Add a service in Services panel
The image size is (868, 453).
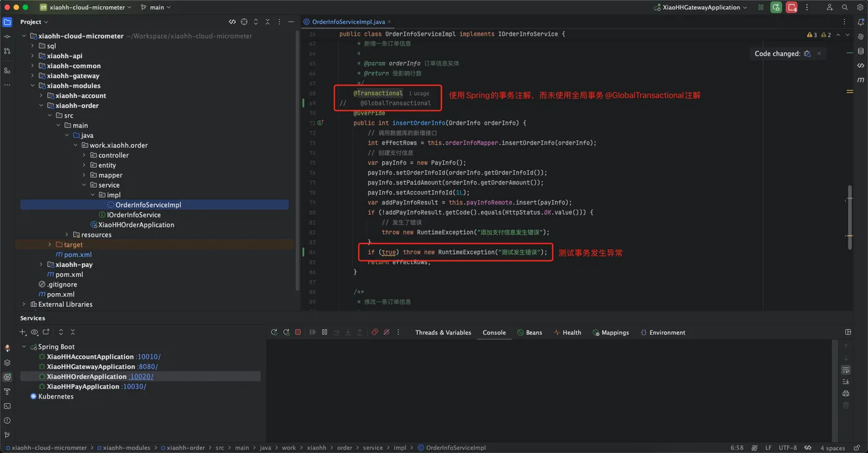(23, 332)
